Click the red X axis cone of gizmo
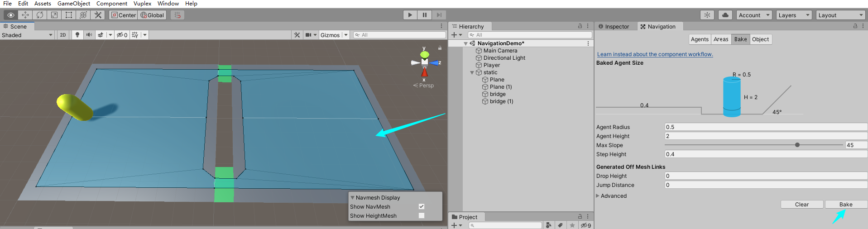 424,72
